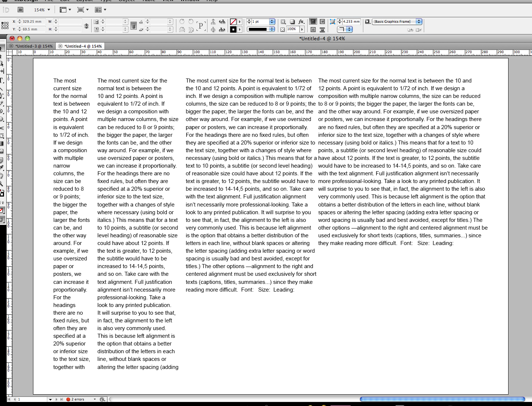Click Select Content icon

point(213,30)
